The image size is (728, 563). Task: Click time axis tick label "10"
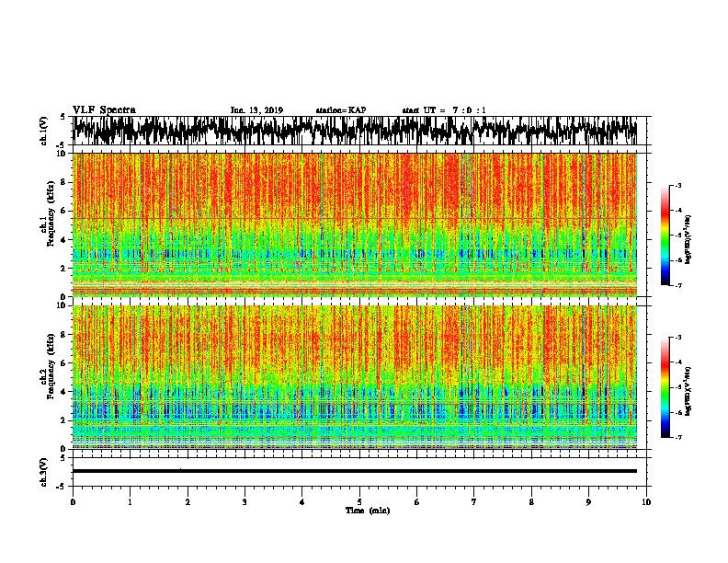[x=646, y=502]
